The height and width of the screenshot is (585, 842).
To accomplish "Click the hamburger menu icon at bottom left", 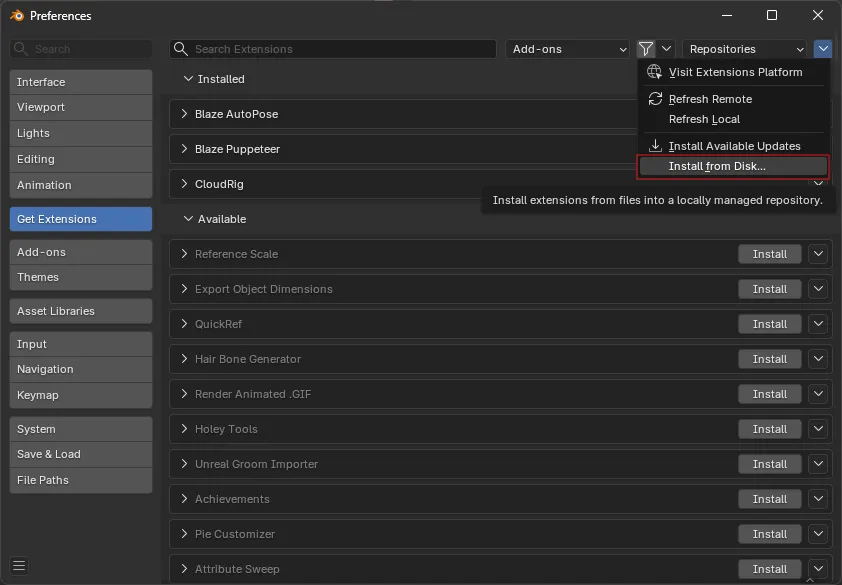I will click(19, 565).
